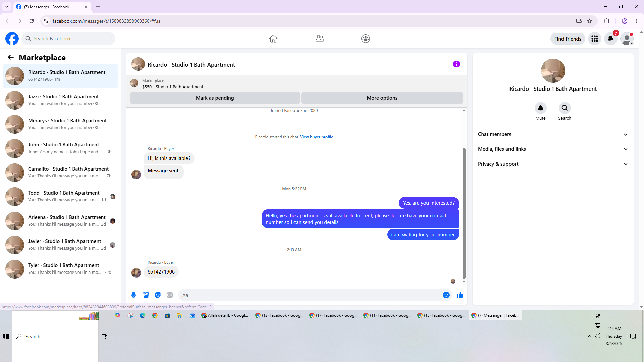Switch to (15) Facebook taskbar window

441,315
